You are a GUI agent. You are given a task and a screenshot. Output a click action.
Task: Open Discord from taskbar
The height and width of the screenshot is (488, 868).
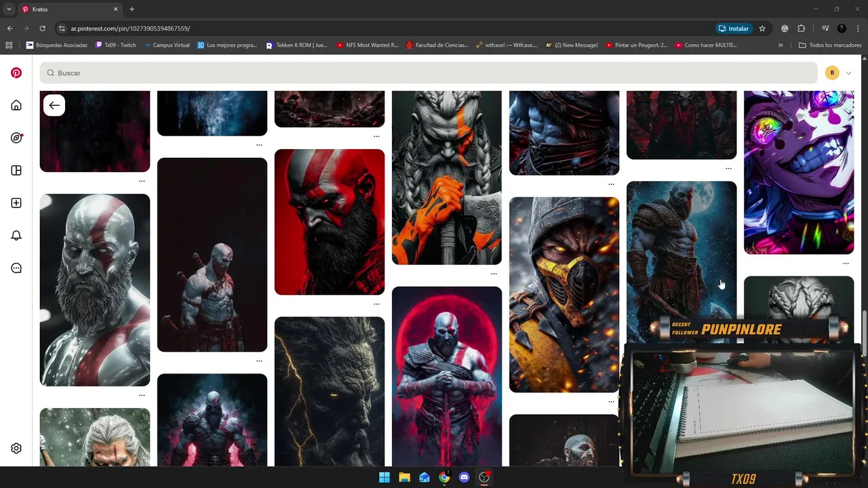464,477
